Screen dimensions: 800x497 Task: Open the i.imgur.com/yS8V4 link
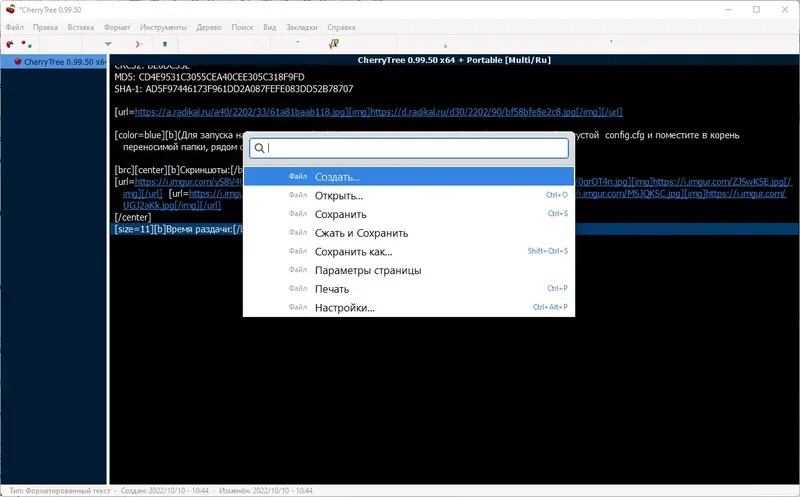(x=189, y=182)
